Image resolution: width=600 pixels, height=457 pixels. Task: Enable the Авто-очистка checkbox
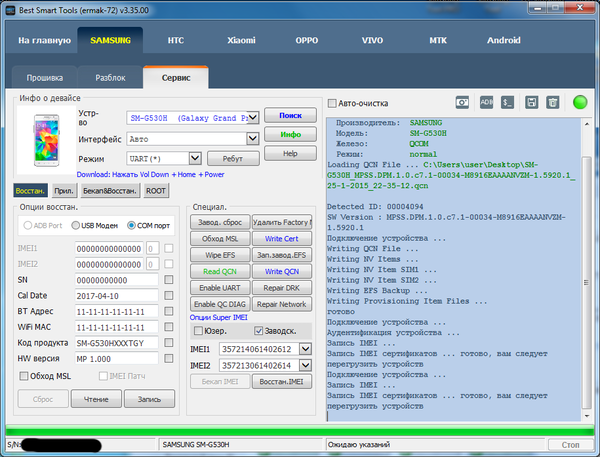coord(332,103)
